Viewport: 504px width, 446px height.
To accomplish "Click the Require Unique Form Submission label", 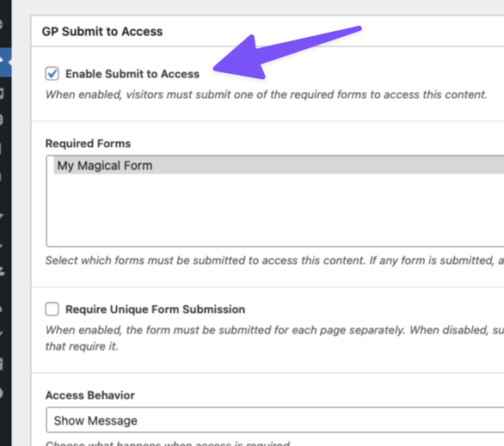I will pos(156,309).
